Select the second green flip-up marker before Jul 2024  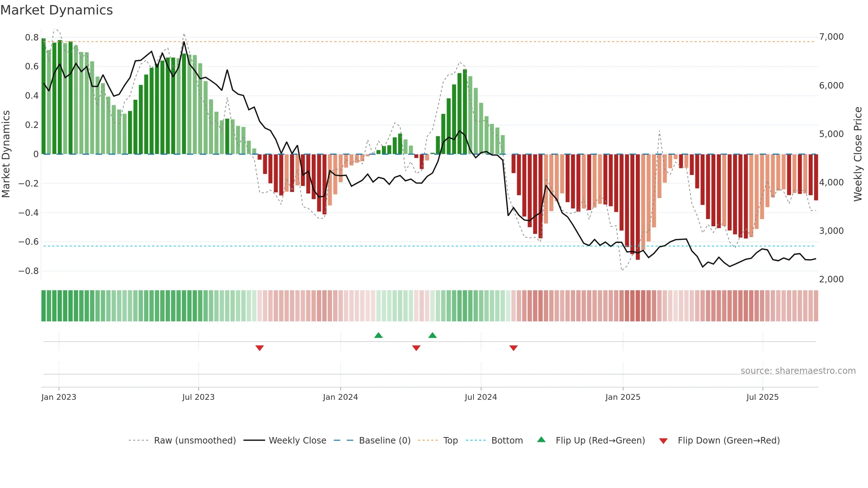point(433,335)
